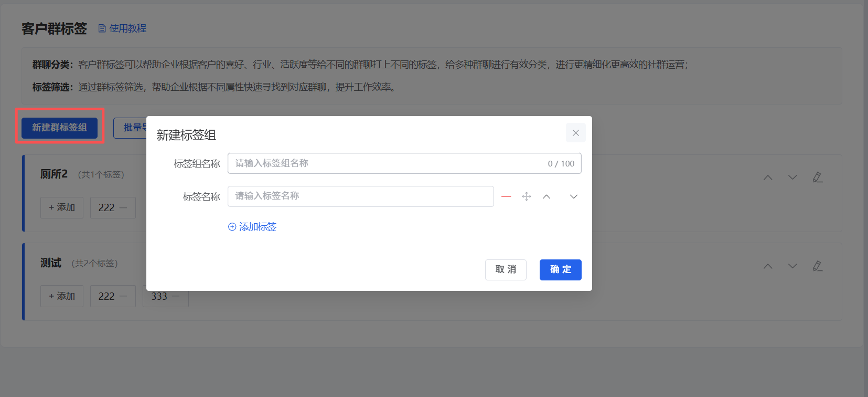Click the 标签组名称 input field
The width and height of the screenshot is (868, 397).
[404, 163]
